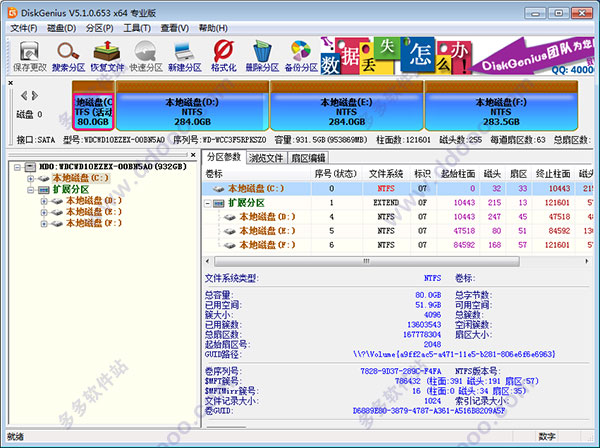The width and height of the screenshot is (600, 448).
Task: Click the 就绪 status bar text
Action: coord(15,437)
